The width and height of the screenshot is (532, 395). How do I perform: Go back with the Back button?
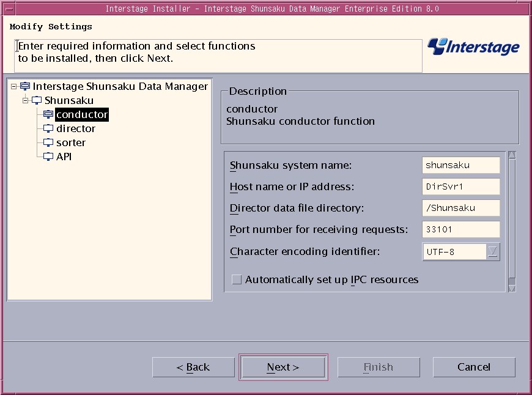click(193, 367)
